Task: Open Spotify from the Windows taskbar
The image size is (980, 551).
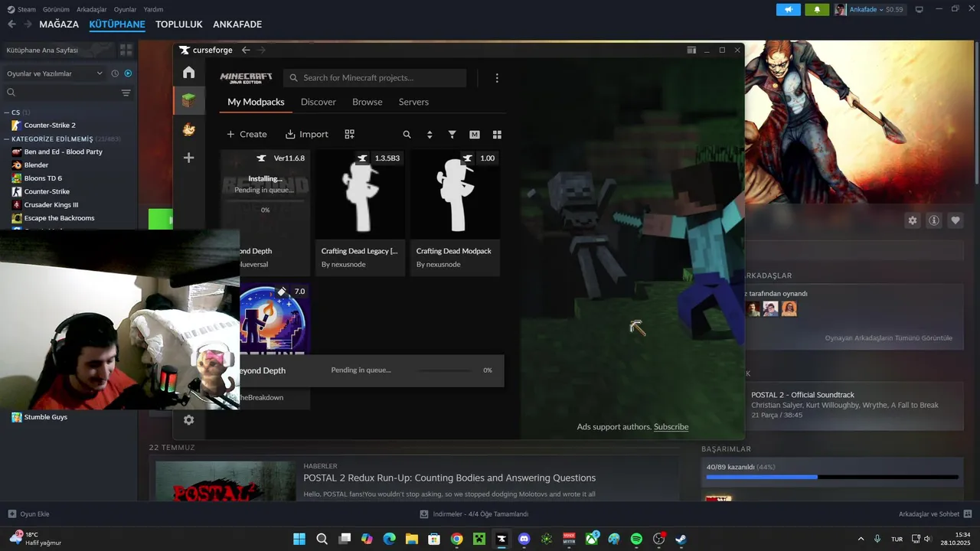Action: click(636, 539)
